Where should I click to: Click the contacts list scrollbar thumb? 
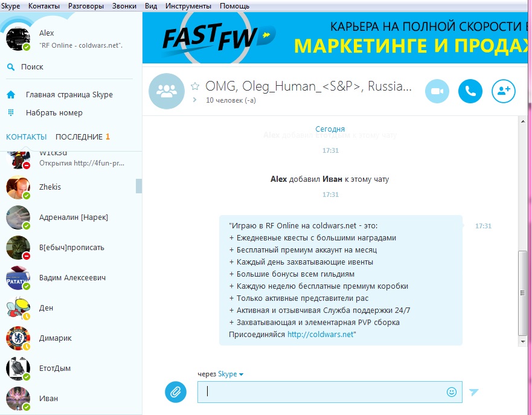point(139,186)
